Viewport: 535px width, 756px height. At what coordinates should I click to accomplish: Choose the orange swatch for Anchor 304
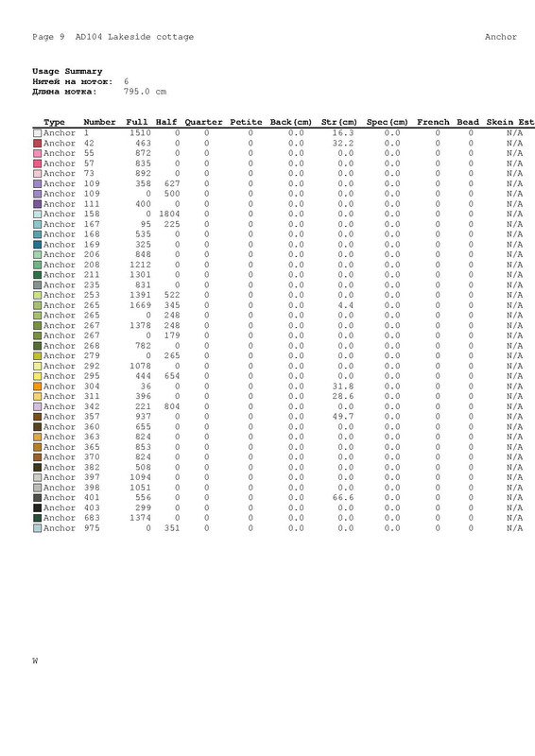pos(37,387)
